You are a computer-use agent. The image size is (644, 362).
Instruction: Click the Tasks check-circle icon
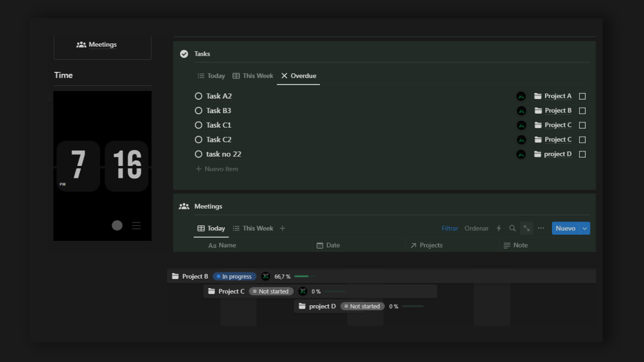[x=184, y=54]
